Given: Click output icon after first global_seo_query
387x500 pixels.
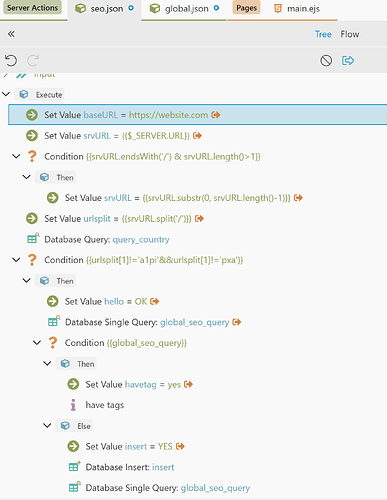Looking at the screenshot, I should pos(237,322).
